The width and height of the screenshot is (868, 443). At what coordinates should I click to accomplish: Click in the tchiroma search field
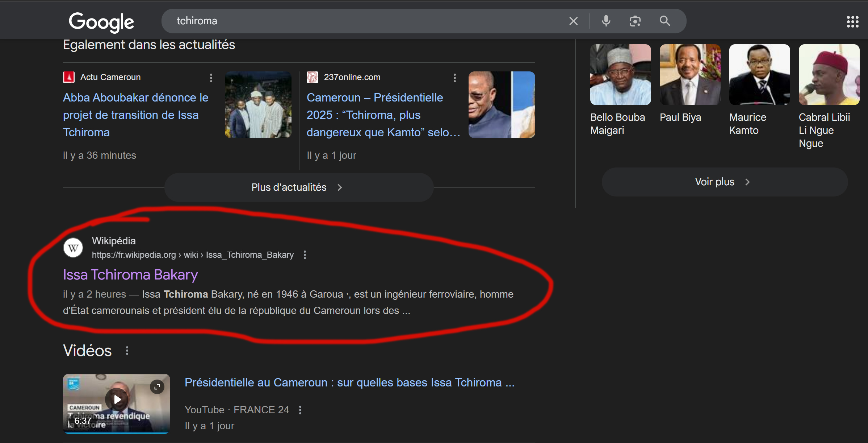[x=362, y=21]
